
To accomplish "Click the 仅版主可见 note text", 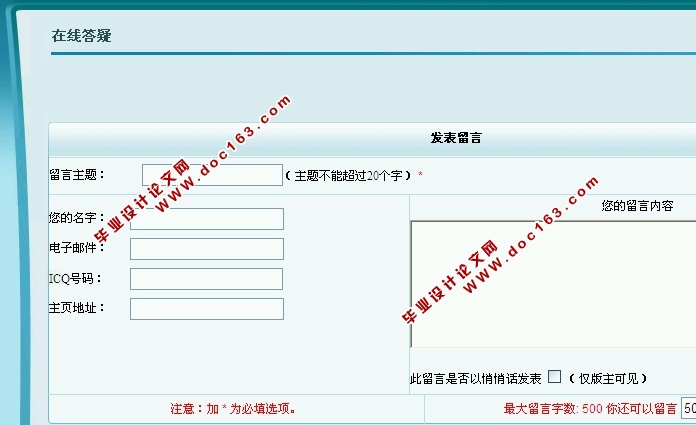I will point(608,378).
